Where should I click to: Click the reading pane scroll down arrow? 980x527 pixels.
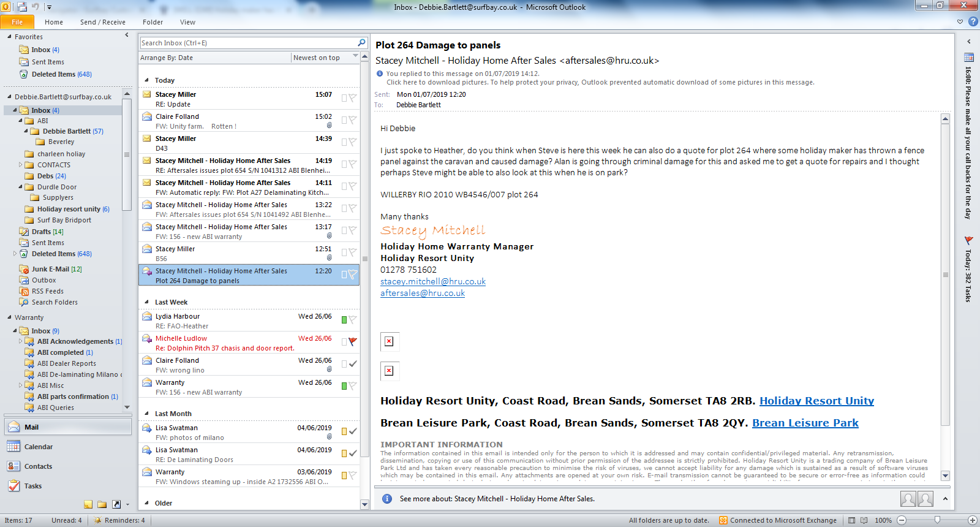pyautogui.click(x=945, y=476)
